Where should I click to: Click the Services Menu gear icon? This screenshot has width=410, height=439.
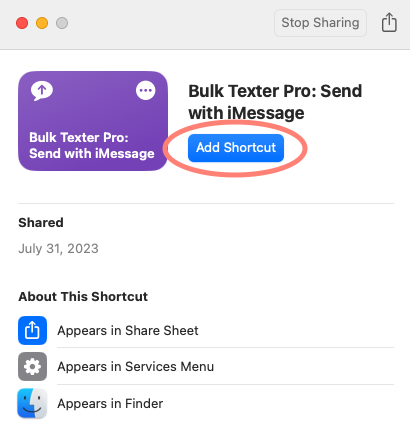(32, 367)
